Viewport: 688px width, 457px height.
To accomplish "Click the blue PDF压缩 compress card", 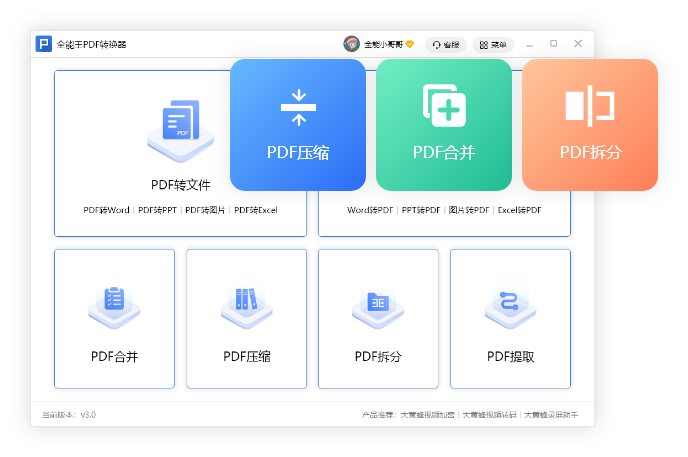I will 298,125.
